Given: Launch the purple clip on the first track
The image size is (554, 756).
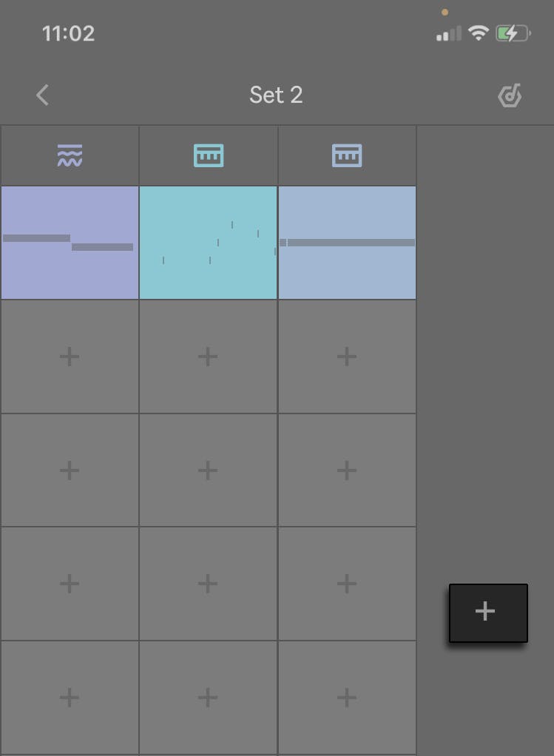Looking at the screenshot, I should [x=69, y=242].
